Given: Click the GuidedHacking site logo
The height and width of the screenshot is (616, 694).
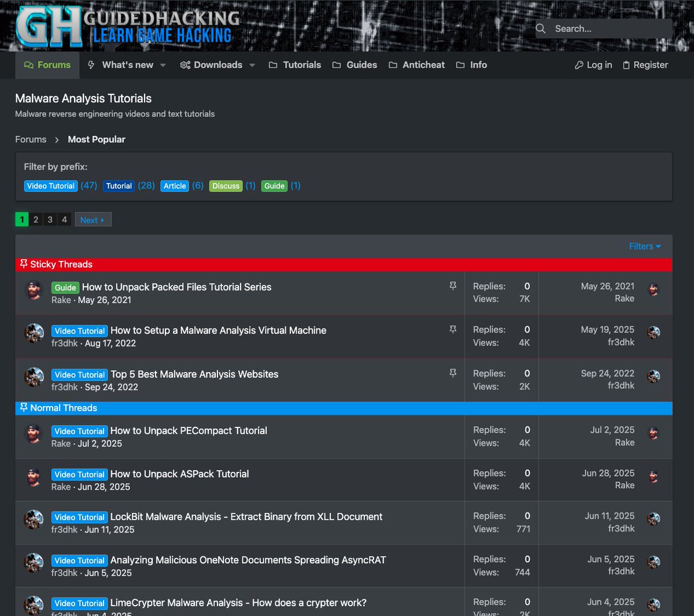Looking at the screenshot, I should (127, 26).
